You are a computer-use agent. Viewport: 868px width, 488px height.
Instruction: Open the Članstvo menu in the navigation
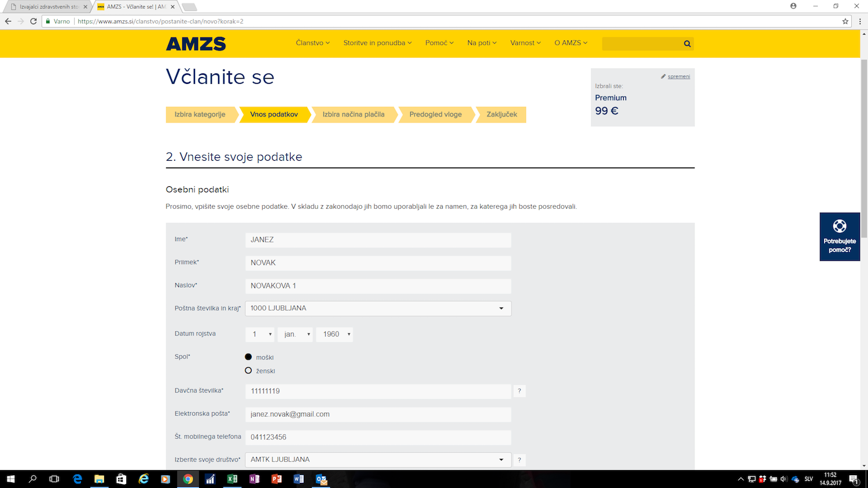tap(312, 43)
